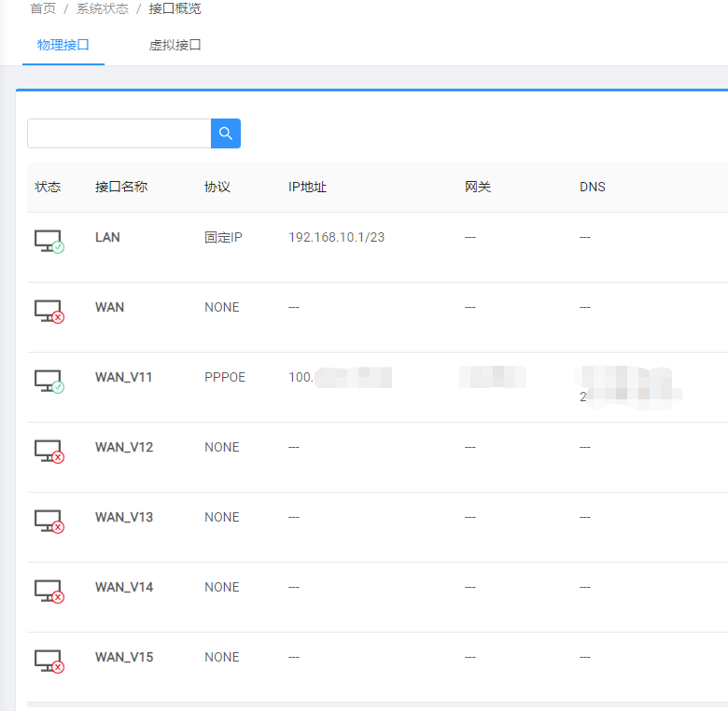
Task: Click the WAN_V12 disconnected status icon
Action: tap(49, 452)
